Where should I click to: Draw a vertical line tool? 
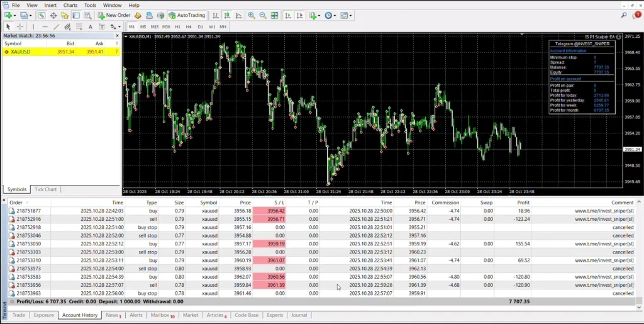click(x=33, y=26)
